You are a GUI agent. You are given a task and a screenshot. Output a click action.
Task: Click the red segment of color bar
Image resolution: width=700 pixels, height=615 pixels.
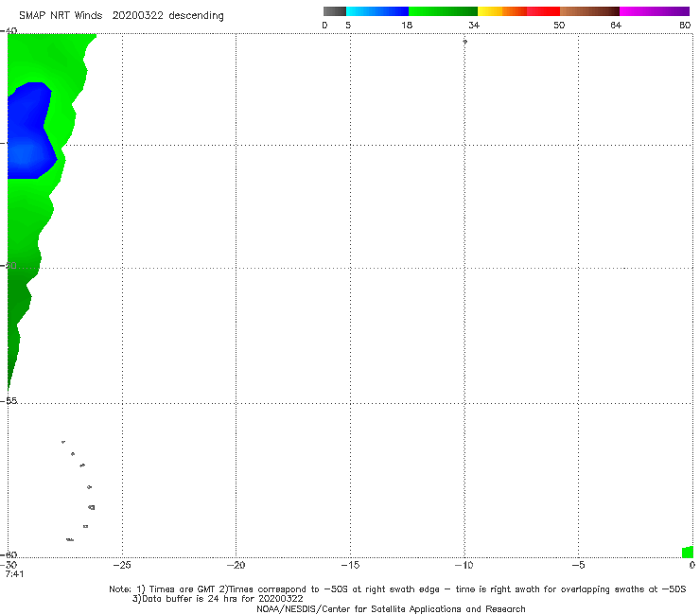click(x=543, y=11)
